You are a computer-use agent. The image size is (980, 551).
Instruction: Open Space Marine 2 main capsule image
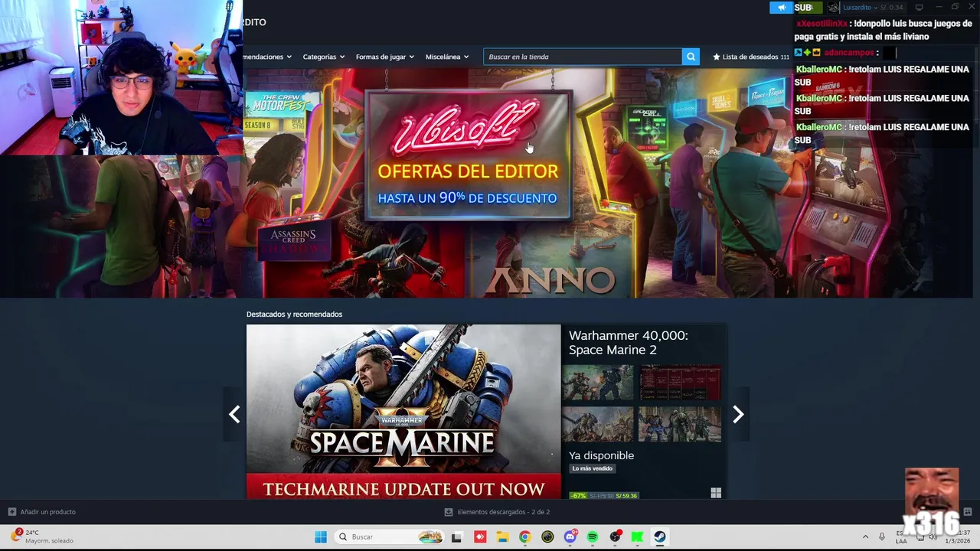pyautogui.click(x=403, y=412)
